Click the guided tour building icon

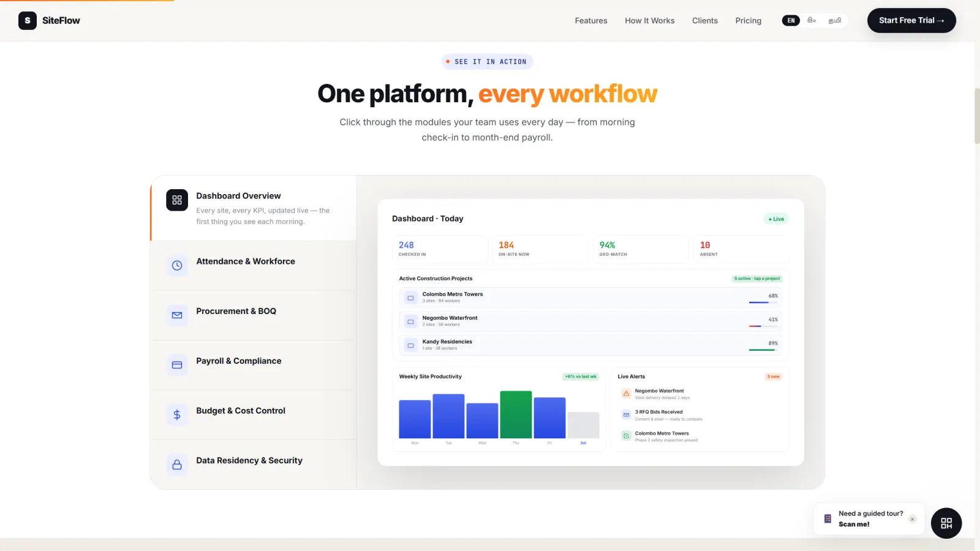[827, 519]
